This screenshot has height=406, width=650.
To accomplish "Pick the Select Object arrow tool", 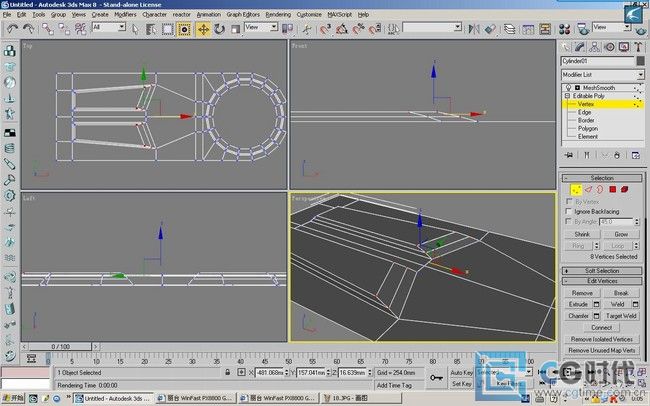I will coord(135,29).
